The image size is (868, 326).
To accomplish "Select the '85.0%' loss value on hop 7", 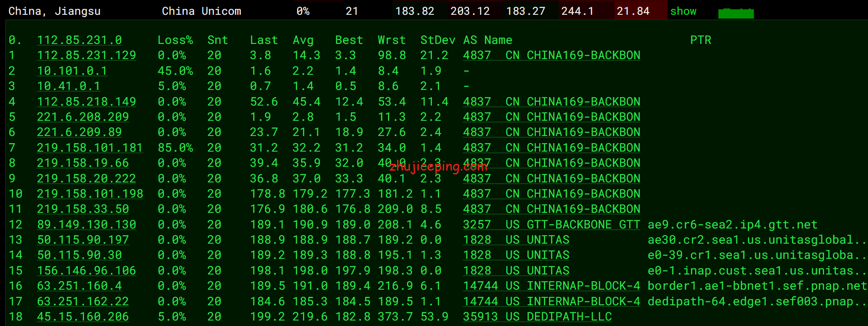I will (175, 148).
